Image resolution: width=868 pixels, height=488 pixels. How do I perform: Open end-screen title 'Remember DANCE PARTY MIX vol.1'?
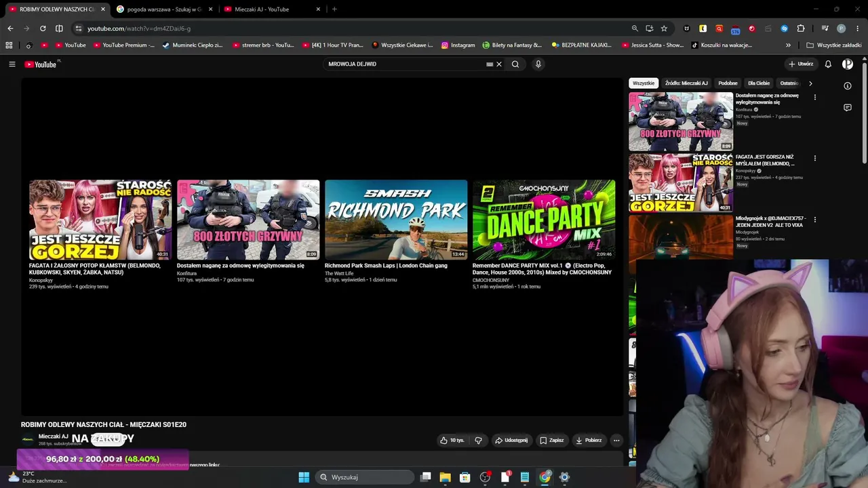click(542, 269)
